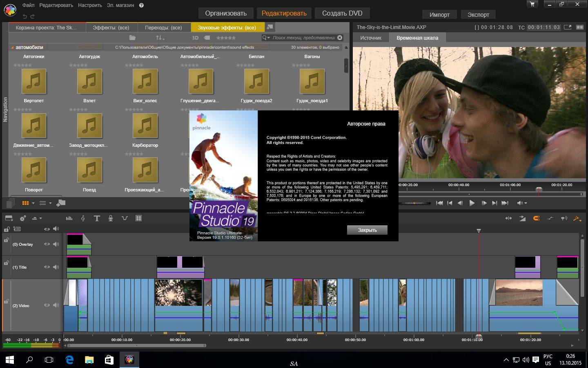This screenshot has height=368, width=588.
Task: Click the help question mark icon
Action: (x=141, y=5)
